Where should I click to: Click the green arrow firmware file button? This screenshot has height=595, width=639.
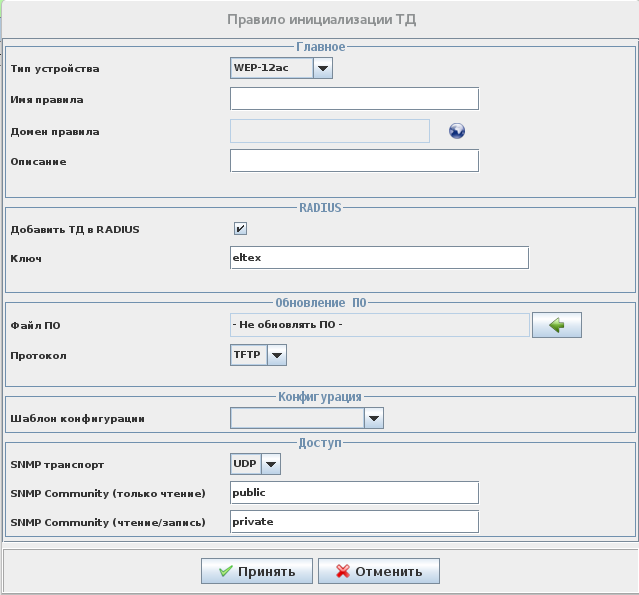[556, 325]
